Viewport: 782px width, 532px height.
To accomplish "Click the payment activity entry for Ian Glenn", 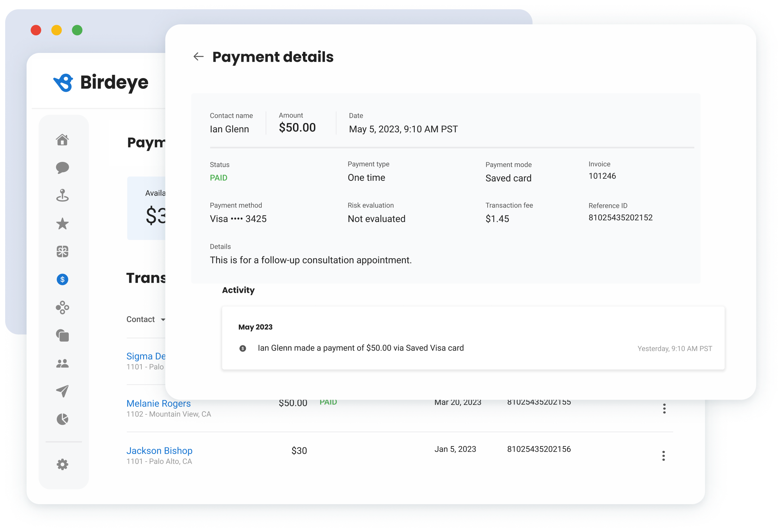I will click(x=361, y=348).
